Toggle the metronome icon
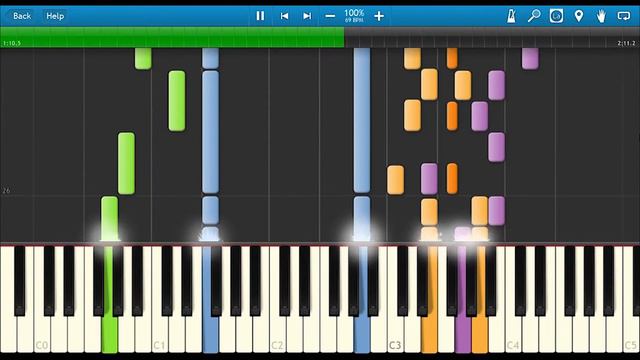The image size is (640, 360). click(x=511, y=16)
